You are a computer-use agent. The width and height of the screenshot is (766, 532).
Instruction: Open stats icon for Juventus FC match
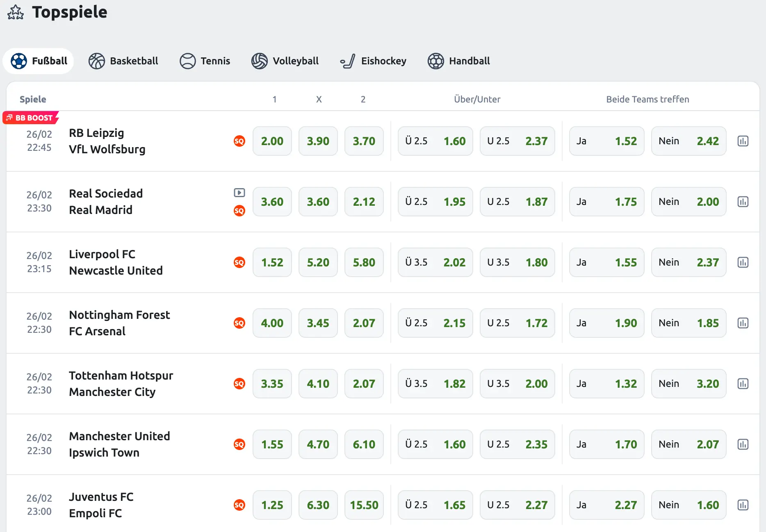point(743,505)
